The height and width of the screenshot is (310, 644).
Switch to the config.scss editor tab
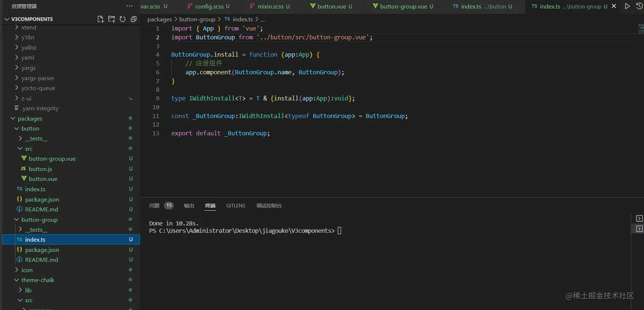(209, 6)
